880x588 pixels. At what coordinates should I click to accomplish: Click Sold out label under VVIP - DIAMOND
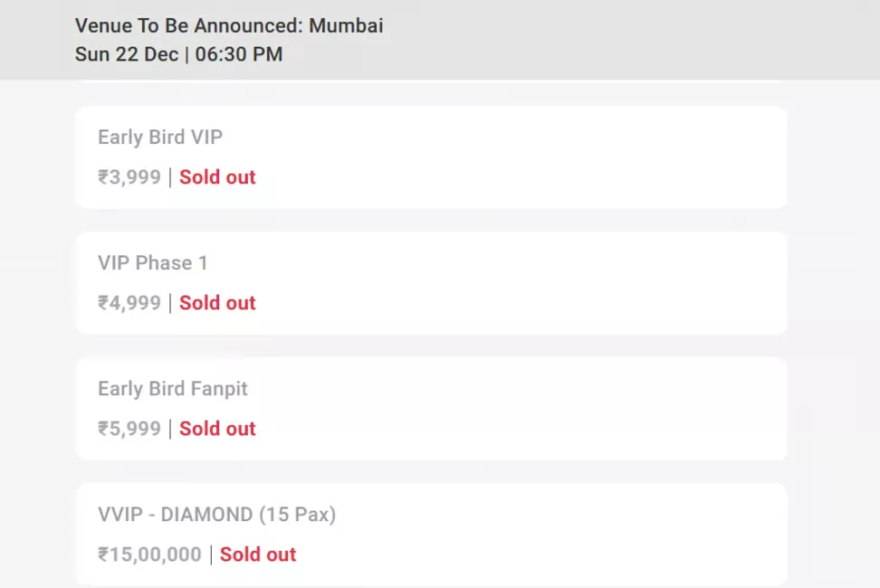258,555
